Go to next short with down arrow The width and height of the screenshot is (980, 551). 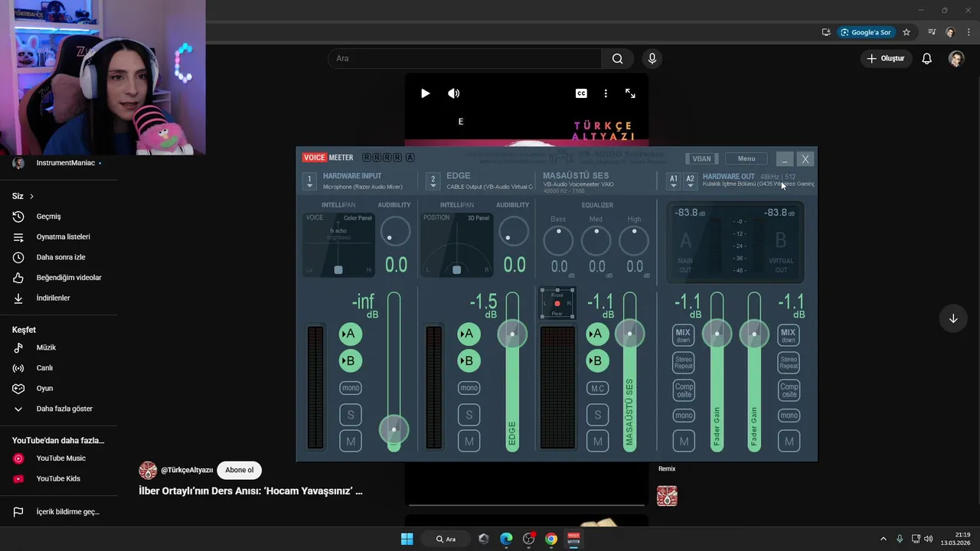pyautogui.click(x=953, y=318)
